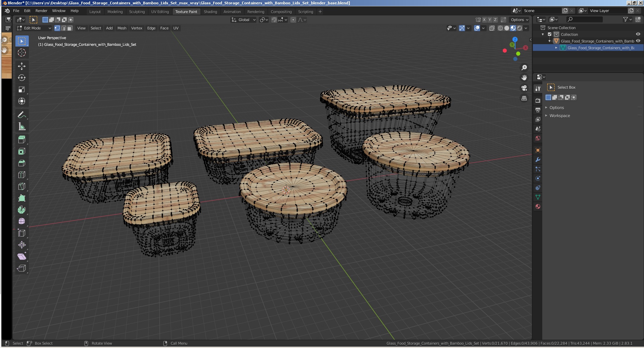This screenshot has height=348, width=644.
Task: Enable face select mode
Action: click(x=70, y=28)
